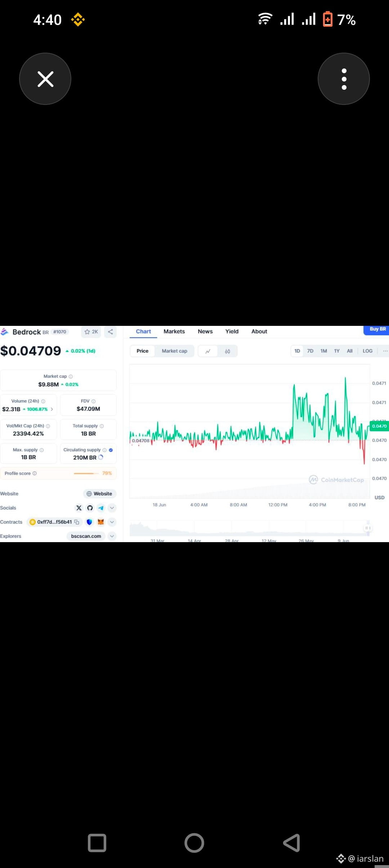Open the Website link button
This screenshot has width=389, height=868.
tap(99, 494)
